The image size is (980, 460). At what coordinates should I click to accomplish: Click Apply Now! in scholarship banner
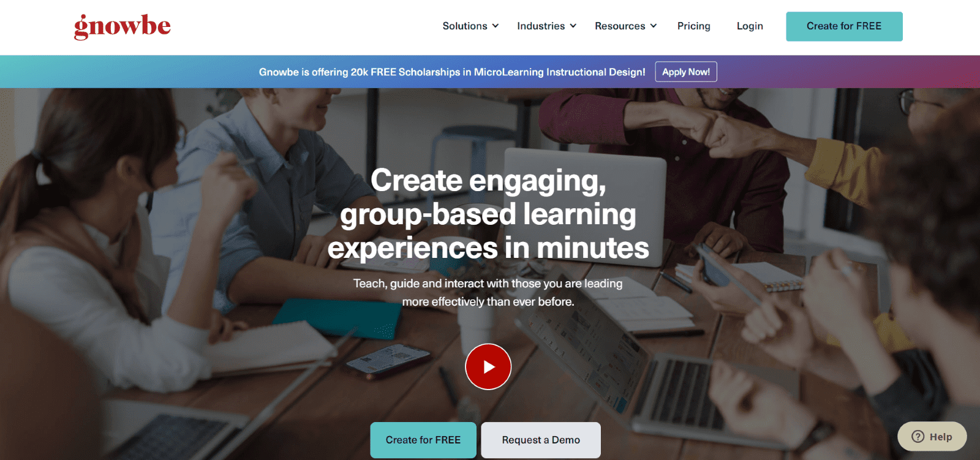click(x=686, y=72)
